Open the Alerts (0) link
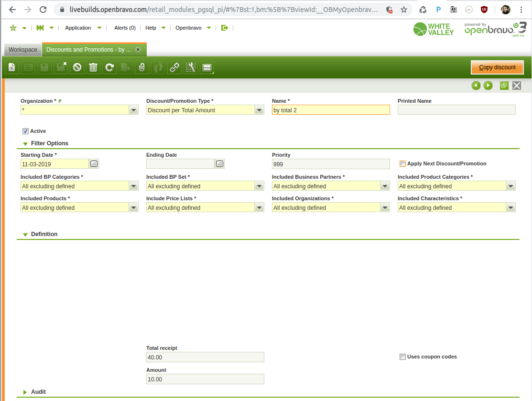Viewport: 532px width, 401px height. [x=125, y=28]
